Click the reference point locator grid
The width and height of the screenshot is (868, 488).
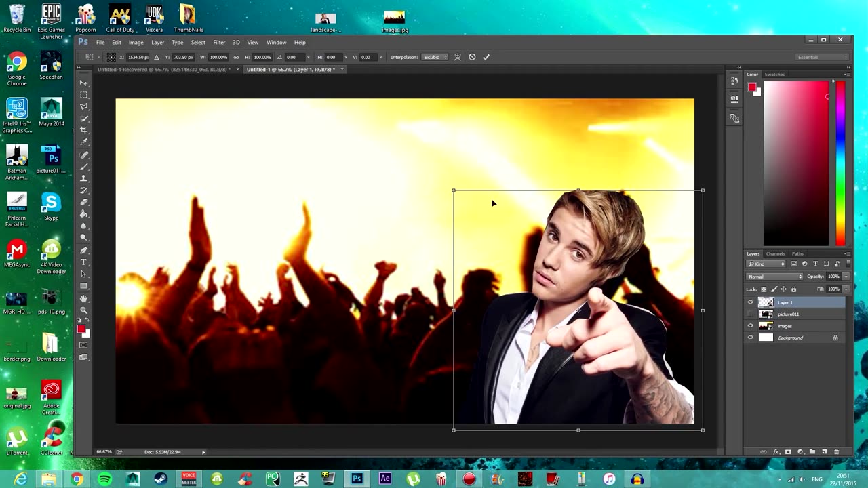pyautogui.click(x=112, y=57)
